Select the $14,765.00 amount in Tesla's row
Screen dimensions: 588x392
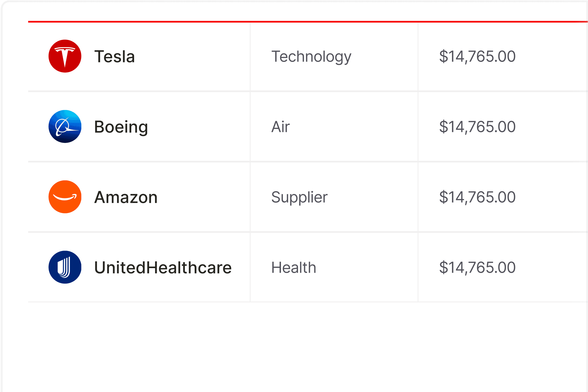click(477, 56)
